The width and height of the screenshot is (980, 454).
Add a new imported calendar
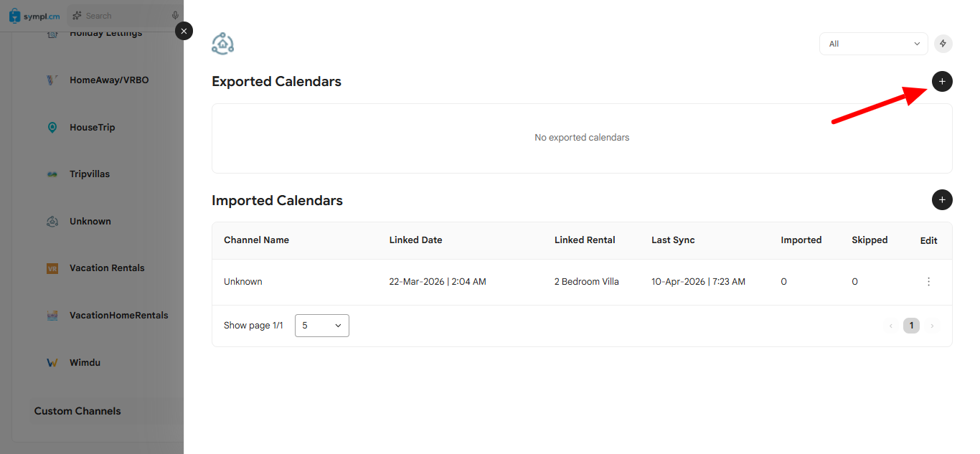[942, 200]
